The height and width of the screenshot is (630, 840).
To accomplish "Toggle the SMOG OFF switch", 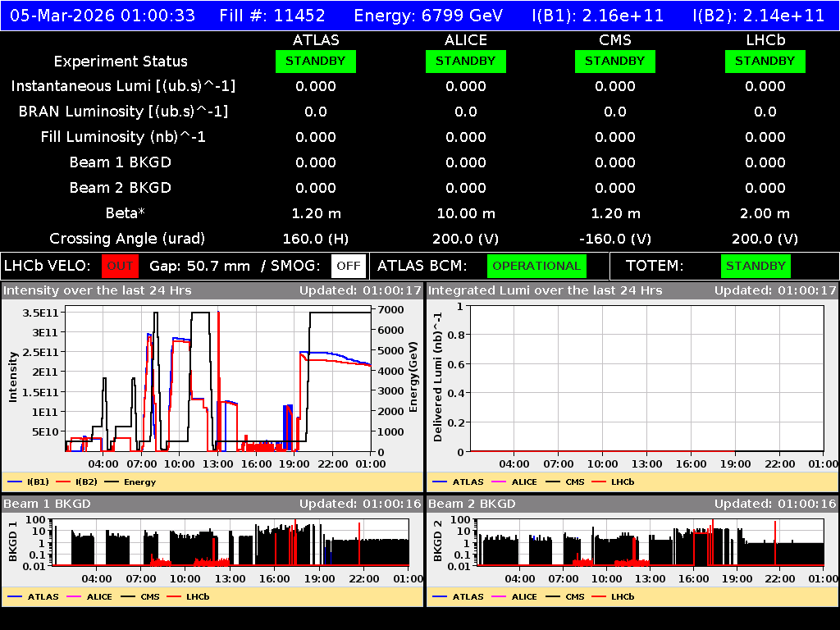I will tap(348, 266).
